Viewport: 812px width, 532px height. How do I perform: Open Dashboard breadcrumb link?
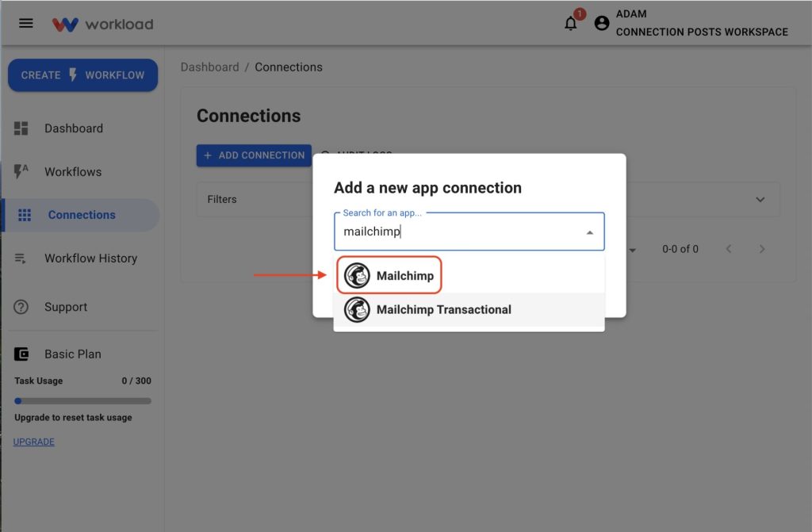(209, 67)
